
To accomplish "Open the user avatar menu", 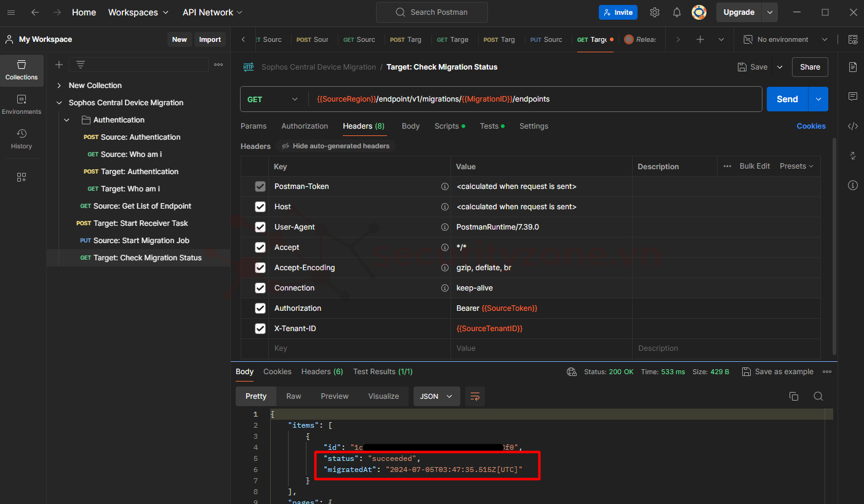I will tap(698, 12).
